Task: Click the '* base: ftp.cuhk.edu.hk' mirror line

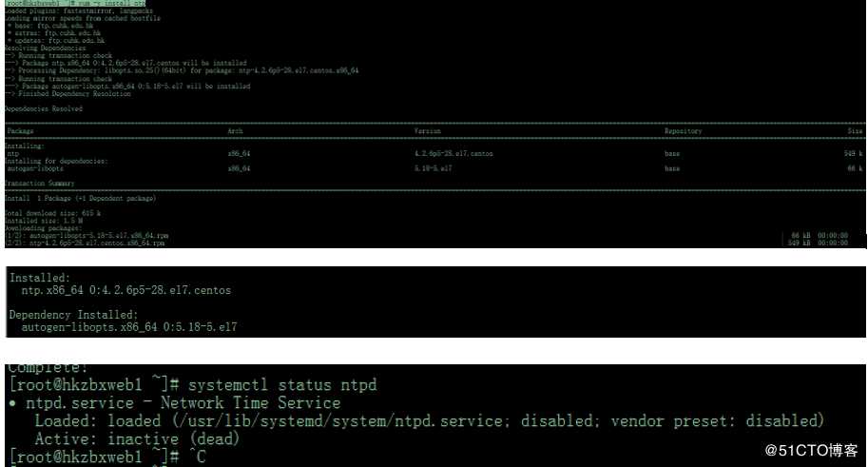Action: (49, 26)
